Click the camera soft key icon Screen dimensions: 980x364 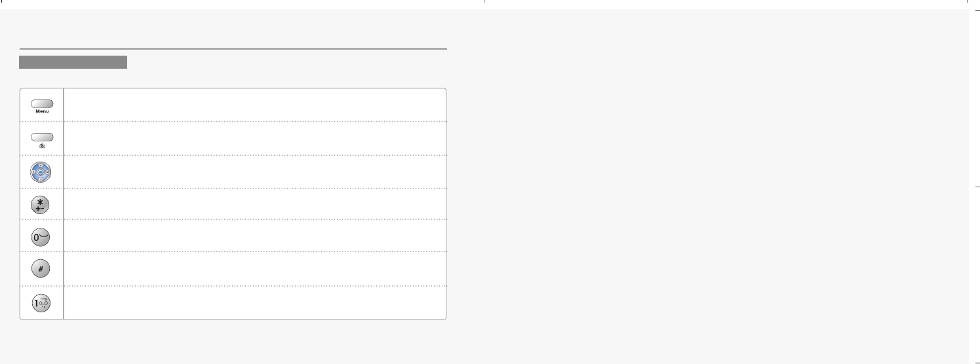41,138
